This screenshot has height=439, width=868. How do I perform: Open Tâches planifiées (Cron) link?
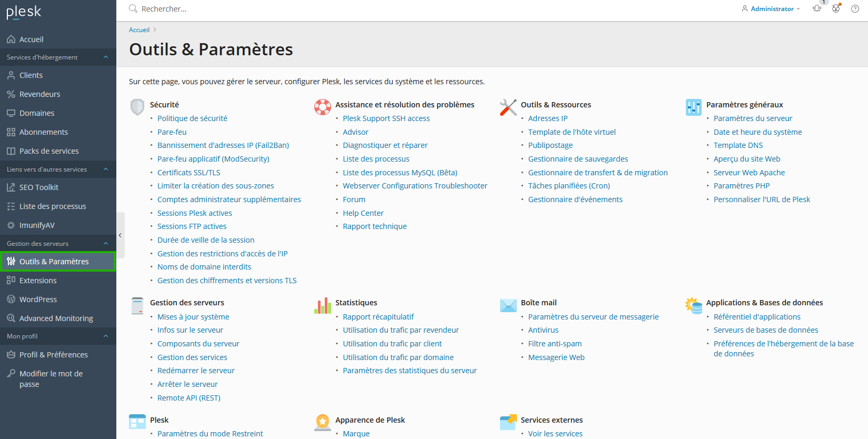point(569,186)
